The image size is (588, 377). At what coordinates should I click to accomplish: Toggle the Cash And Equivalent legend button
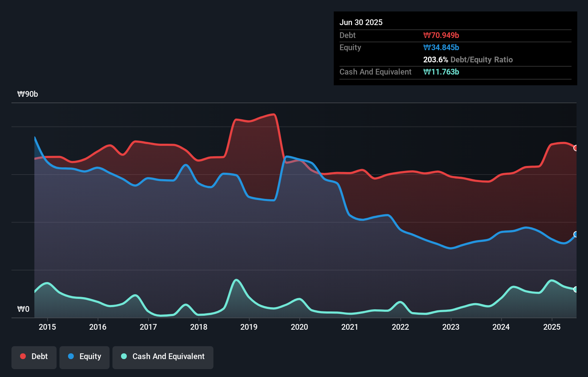(163, 357)
